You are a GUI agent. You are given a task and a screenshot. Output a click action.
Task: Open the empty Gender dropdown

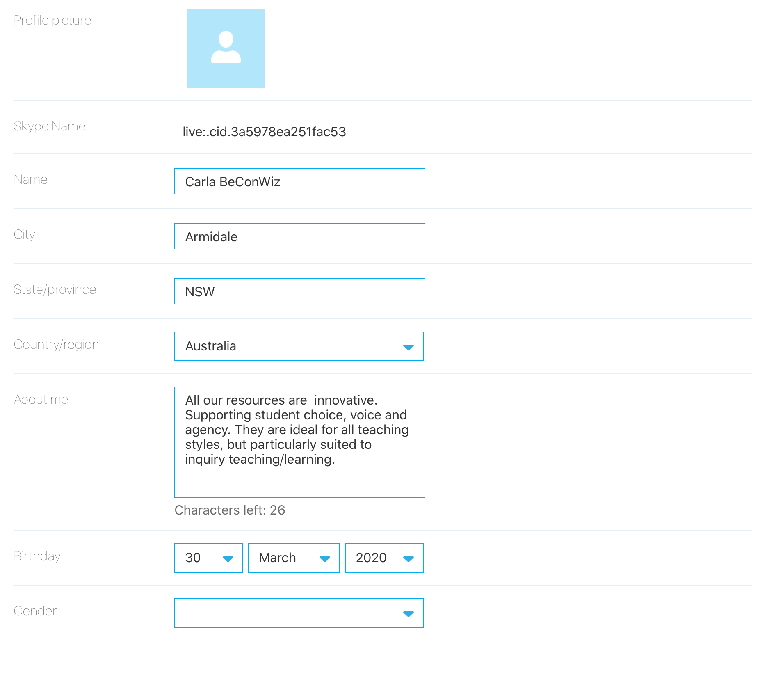(299, 613)
